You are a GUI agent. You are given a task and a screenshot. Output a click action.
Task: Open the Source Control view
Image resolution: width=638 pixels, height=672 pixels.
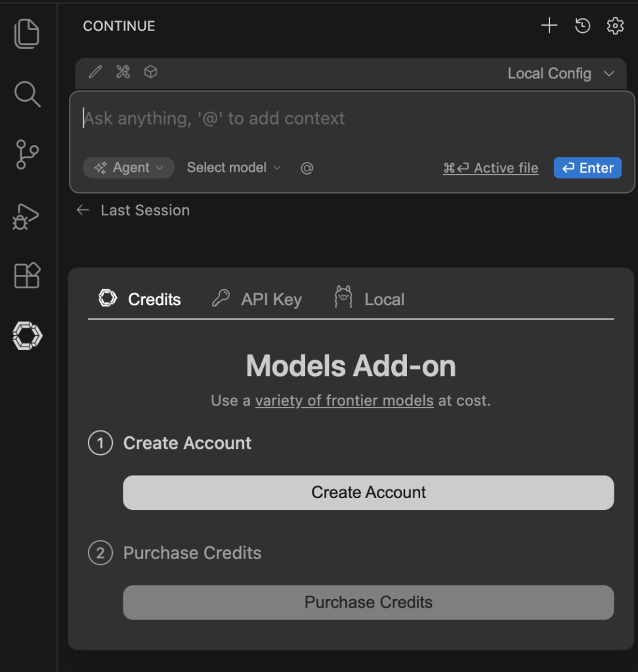click(28, 155)
